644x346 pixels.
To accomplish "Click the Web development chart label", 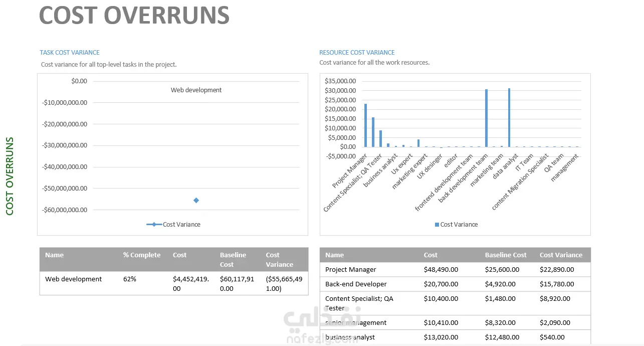I will click(196, 90).
